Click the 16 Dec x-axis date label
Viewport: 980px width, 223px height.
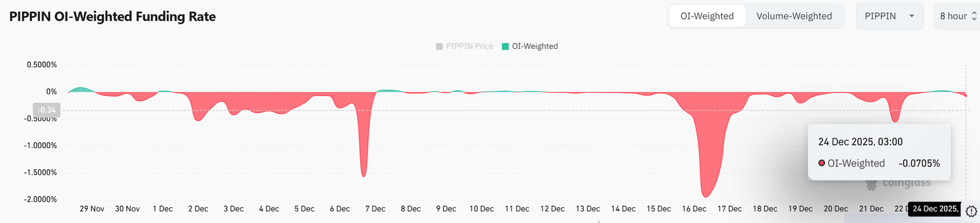(x=694, y=209)
